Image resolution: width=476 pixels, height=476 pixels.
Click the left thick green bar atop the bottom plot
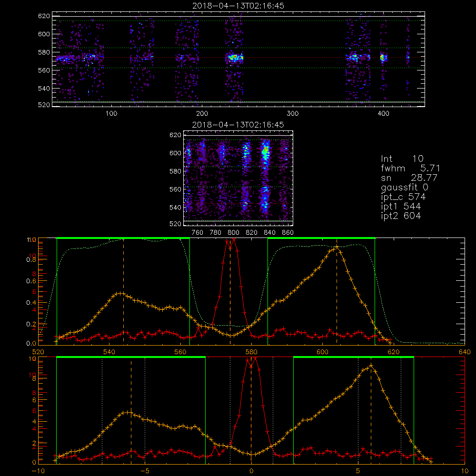tap(131, 357)
